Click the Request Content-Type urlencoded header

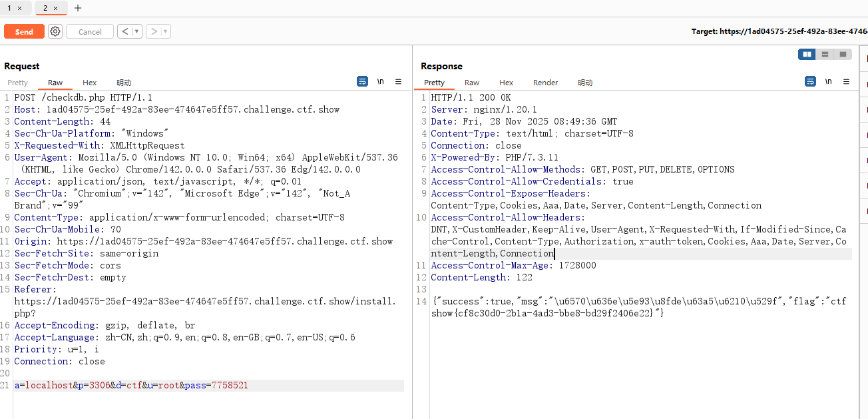[x=180, y=217]
